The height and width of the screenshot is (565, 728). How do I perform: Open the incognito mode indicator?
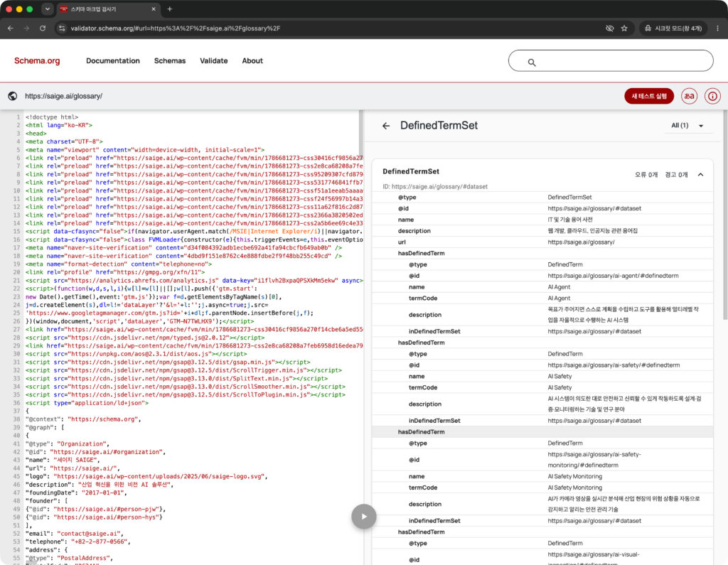[x=673, y=28]
